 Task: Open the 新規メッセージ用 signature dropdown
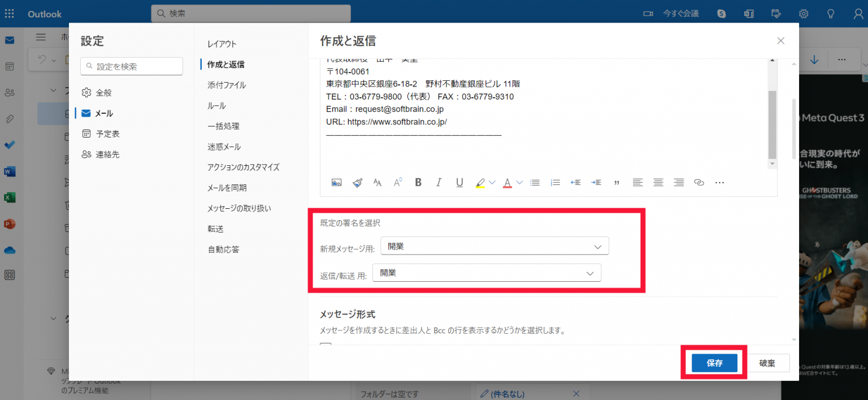click(x=494, y=246)
